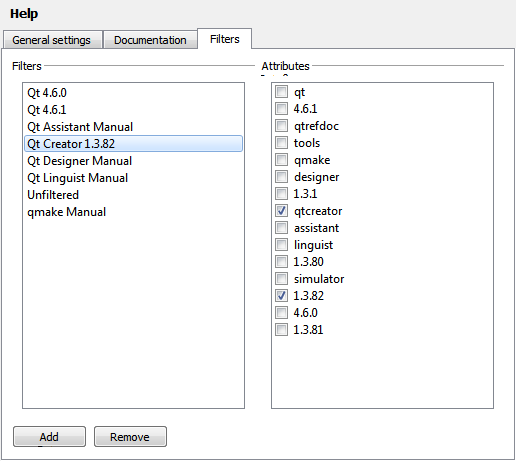This screenshot has width=516, height=461.
Task: Uncheck the 1.3.82 attribute checkbox
Action: pyautogui.click(x=282, y=296)
